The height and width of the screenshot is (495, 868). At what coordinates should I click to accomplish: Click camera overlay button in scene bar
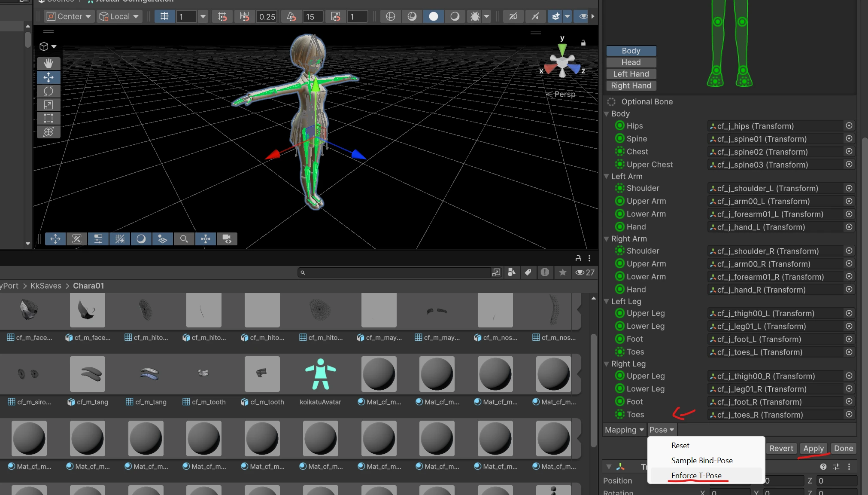[x=227, y=239]
